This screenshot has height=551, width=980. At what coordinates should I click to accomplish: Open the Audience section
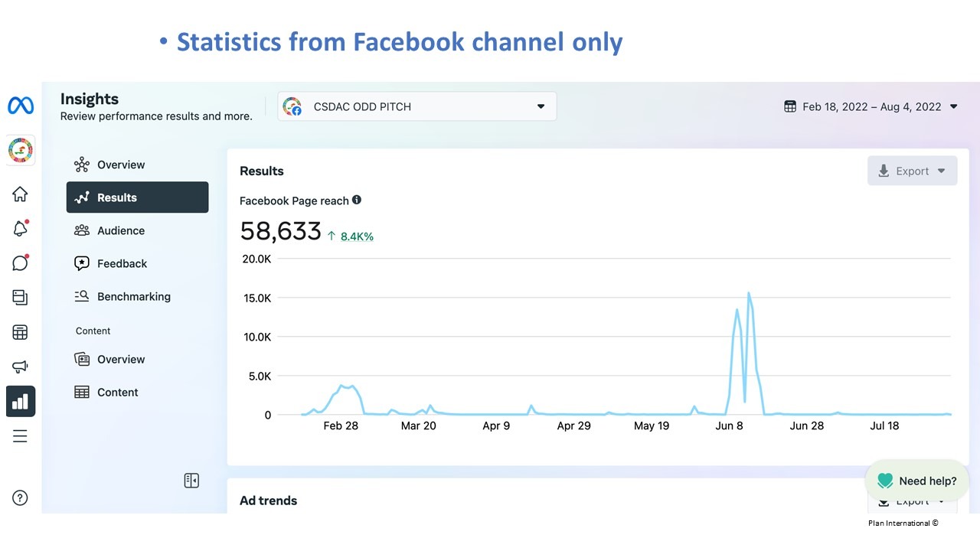(x=137, y=230)
